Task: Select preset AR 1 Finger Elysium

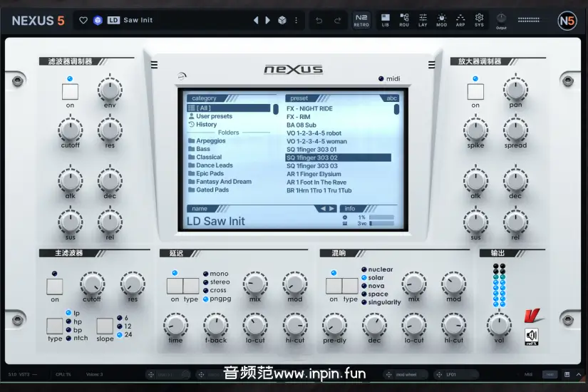Action: point(314,174)
